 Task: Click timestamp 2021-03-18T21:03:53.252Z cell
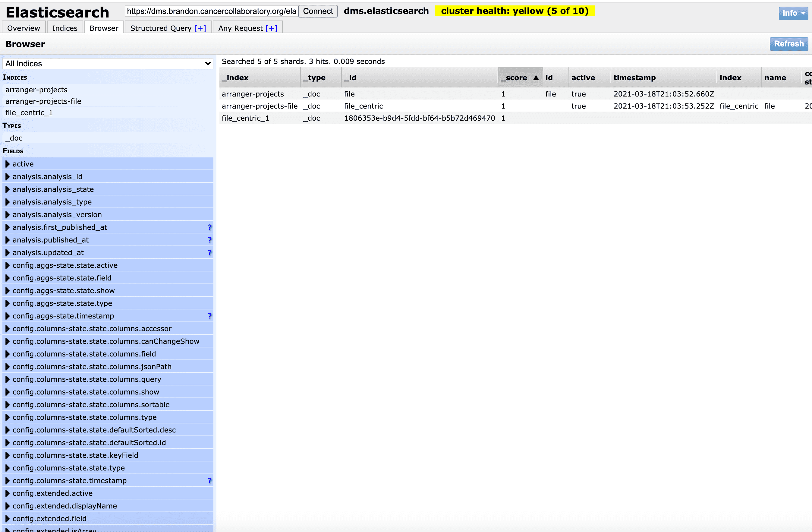pos(664,106)
